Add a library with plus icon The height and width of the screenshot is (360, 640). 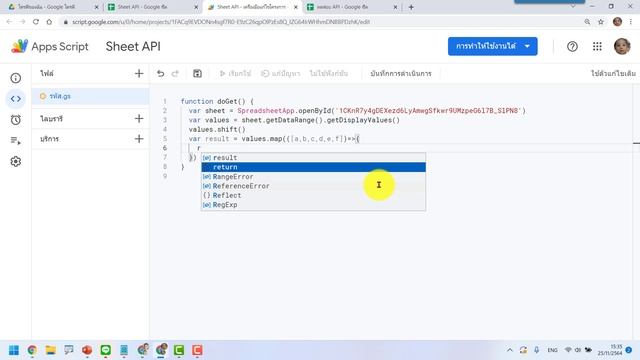[139, 118]
